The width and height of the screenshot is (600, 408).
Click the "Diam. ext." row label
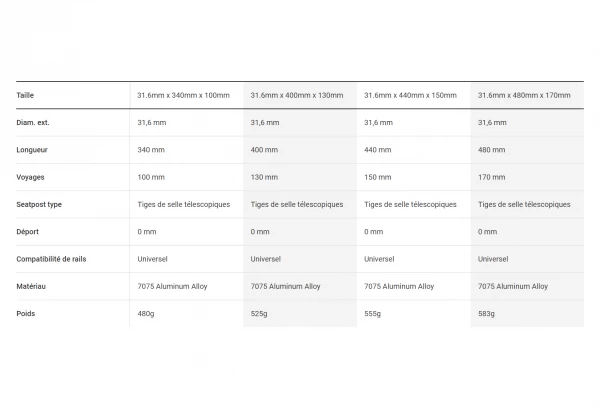pos(34,122)
